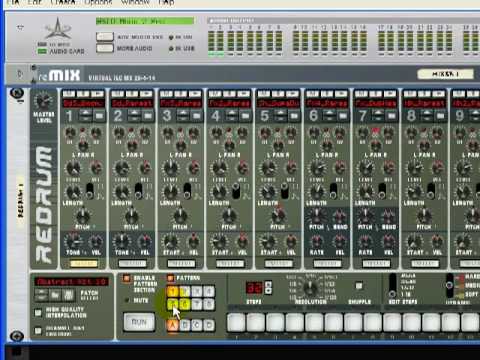Open the Edit menu
Viewport: 480px width, 360px height.
pyautogui.click(x=34, y=3)
